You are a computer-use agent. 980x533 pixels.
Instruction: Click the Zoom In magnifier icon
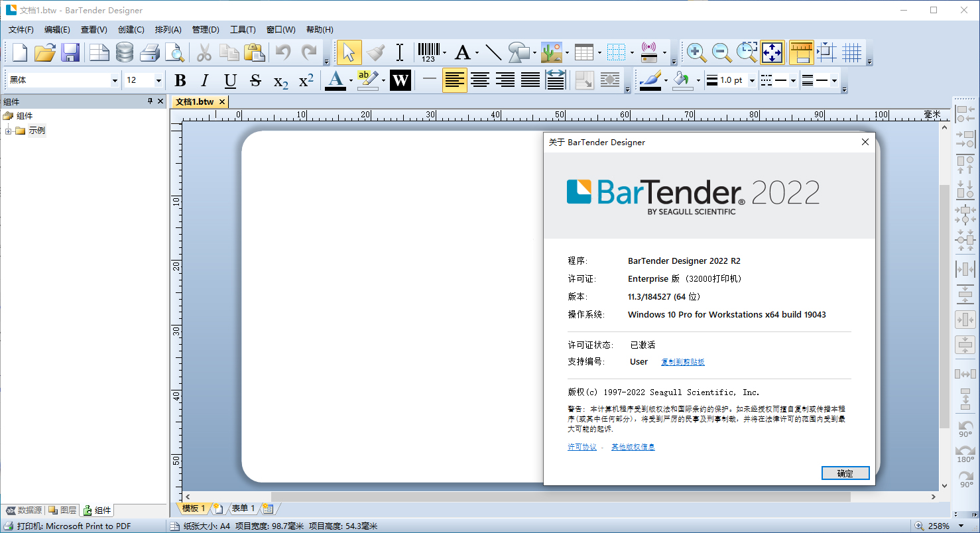[x=696, y=52]
